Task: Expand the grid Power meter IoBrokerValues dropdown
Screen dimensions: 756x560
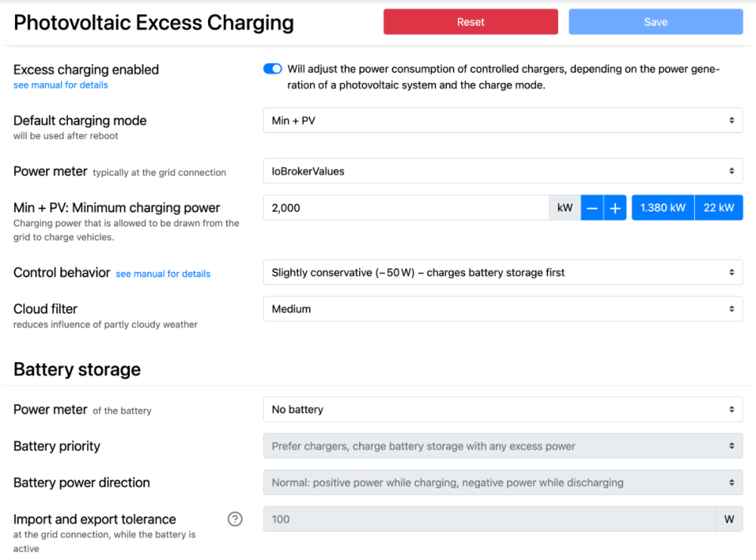Action: (503, 172)
